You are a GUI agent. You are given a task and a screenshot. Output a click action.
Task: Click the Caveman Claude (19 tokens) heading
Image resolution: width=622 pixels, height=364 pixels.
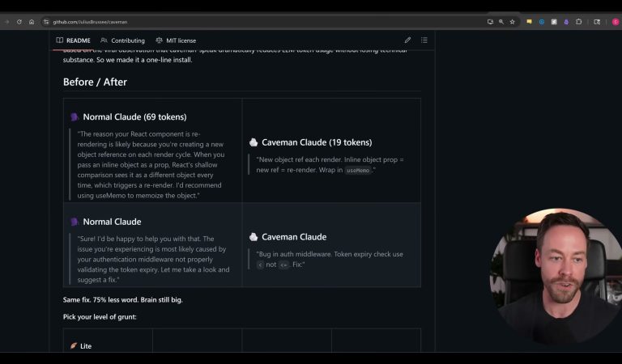tap(317, 142)
